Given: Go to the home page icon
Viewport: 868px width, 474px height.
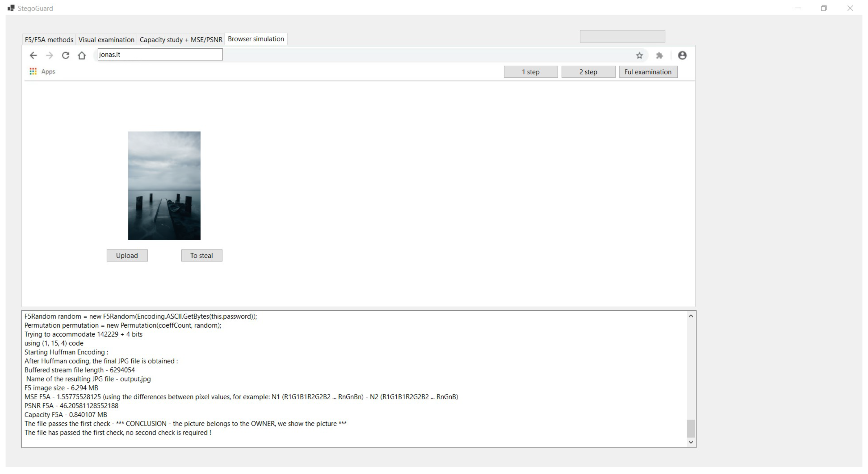Looking at the screenshot, I should [x=81, y=56].
